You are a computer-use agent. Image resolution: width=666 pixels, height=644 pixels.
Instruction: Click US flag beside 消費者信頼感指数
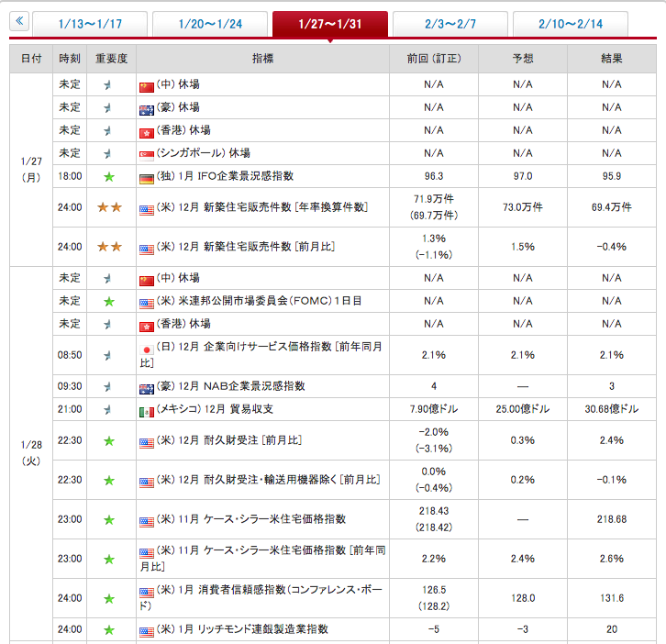click(147, 593)
